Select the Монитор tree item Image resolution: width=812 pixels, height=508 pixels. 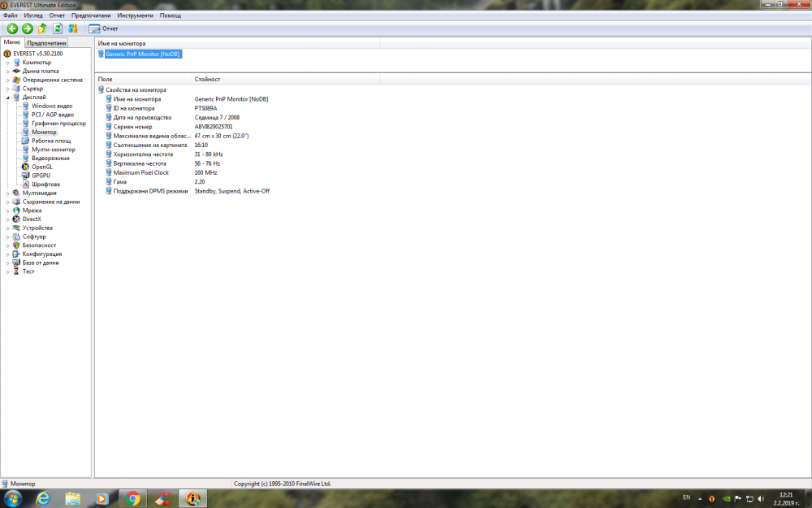coord(44,132)
